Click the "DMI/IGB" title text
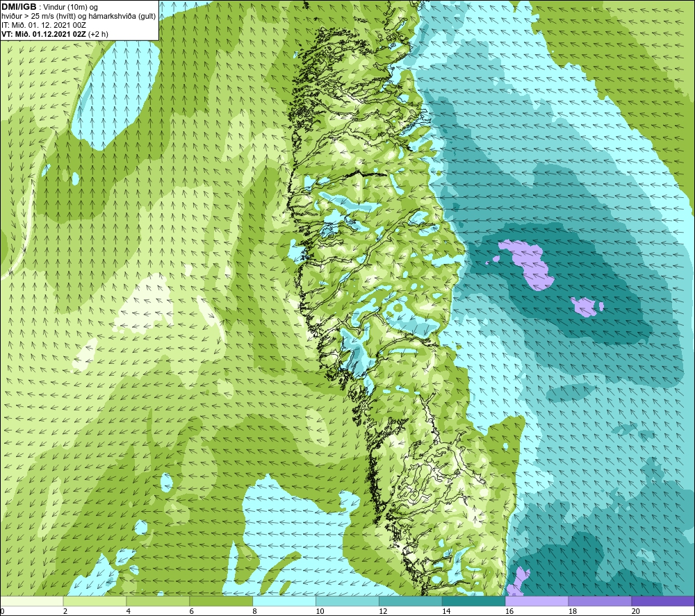Screen dimensions: 695x616 pos(19,7)
